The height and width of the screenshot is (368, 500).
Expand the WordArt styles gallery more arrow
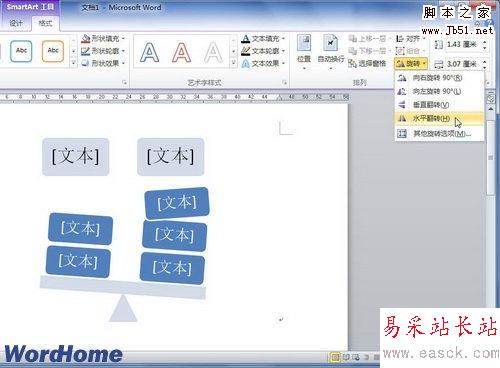pos(233,63)
